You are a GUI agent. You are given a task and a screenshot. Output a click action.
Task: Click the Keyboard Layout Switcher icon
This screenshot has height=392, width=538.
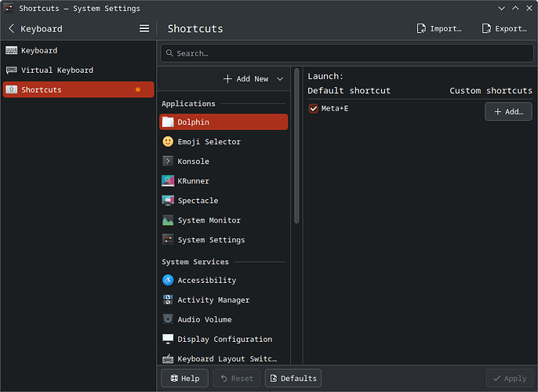coord(168,359)
